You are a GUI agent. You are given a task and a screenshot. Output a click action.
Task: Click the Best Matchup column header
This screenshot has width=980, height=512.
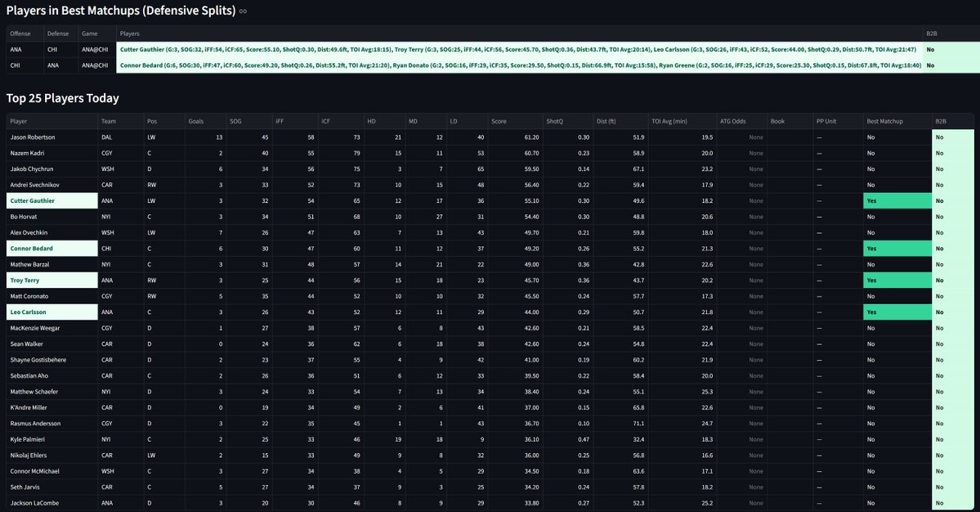(x=884, y=120)
